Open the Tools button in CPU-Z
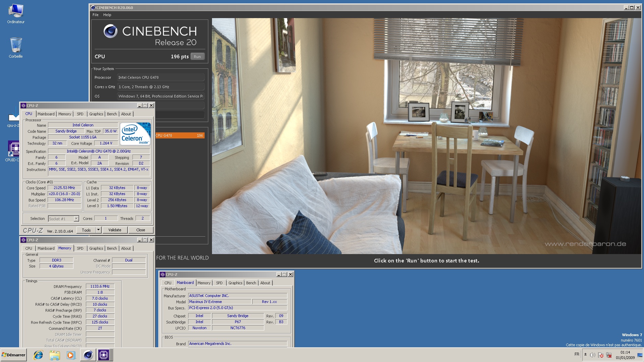This screenshot has height=362, width=644. 86,230
